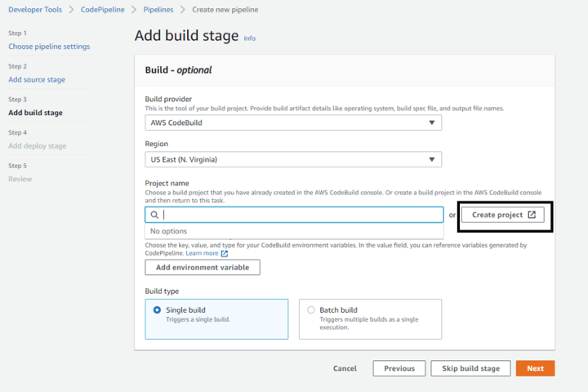Focus the Project name search field

tap(302, 215)
